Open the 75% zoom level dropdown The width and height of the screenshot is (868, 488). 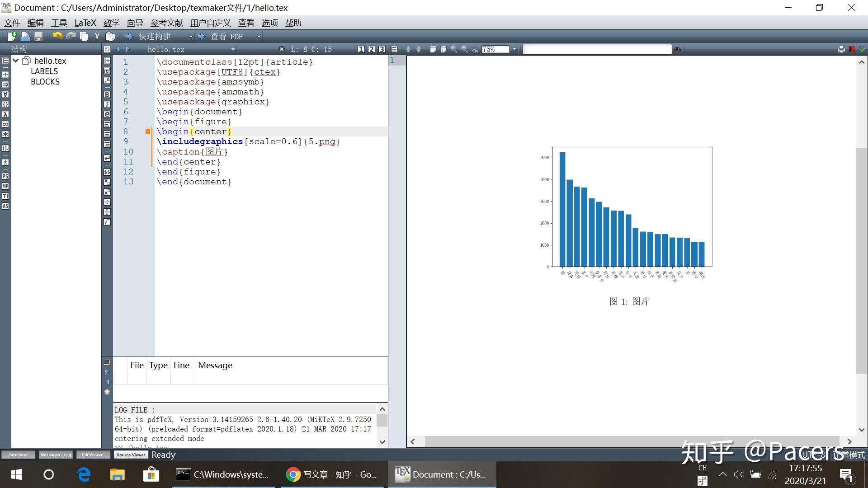click(514, 49)
